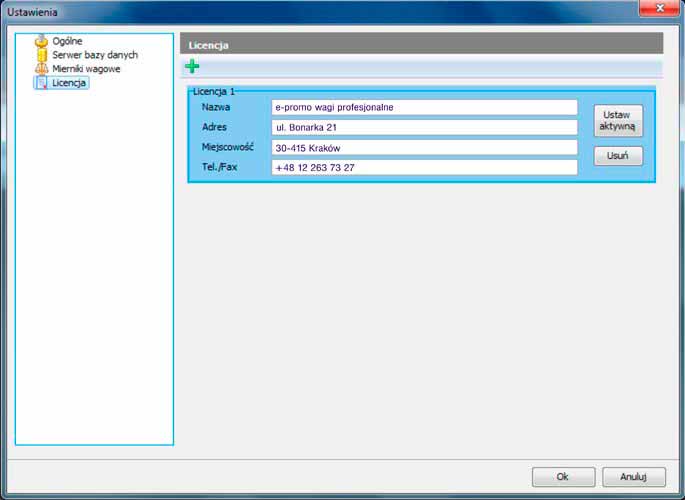Click the Ustawienia window title
The image size is (685, 500).
pos(32,12)
